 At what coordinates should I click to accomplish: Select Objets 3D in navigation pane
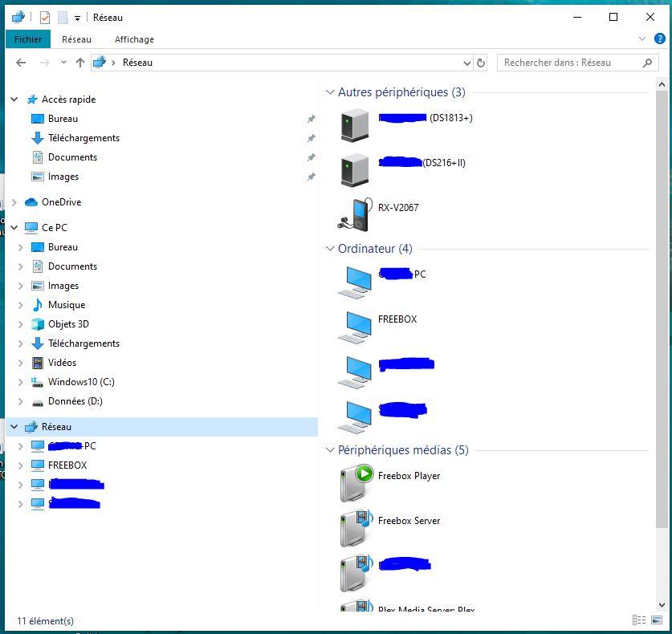68,324
